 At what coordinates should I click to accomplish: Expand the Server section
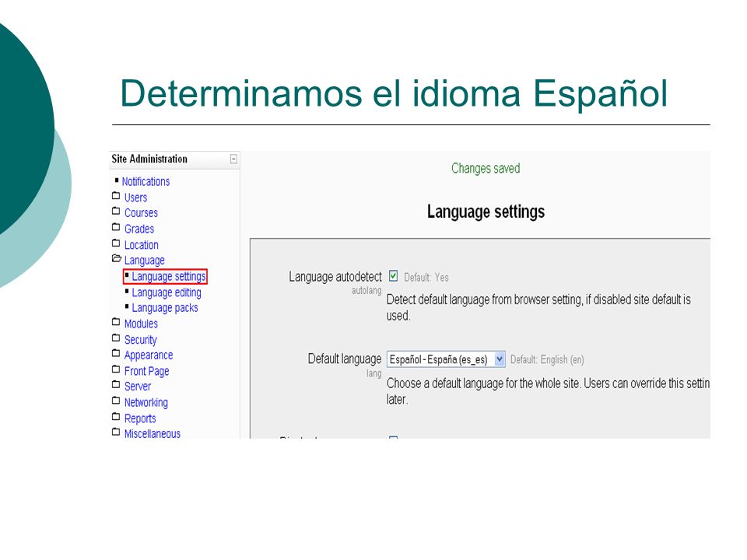[138, 387]
